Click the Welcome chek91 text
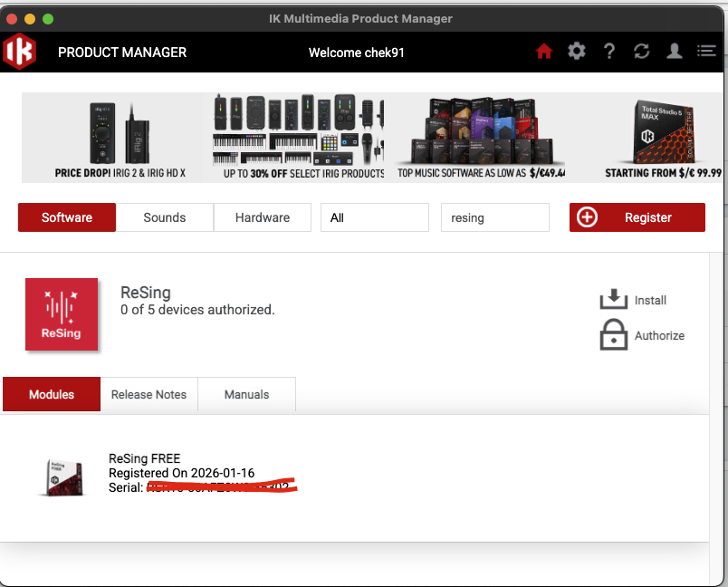 pyautogui.click(x=356, y=53)
